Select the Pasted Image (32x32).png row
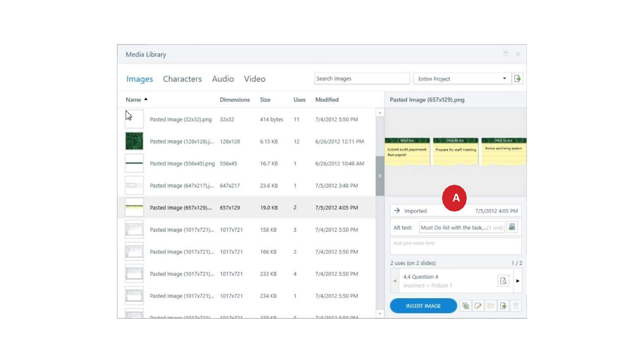Screen dimensions: 644x363 tap(246, 119)
